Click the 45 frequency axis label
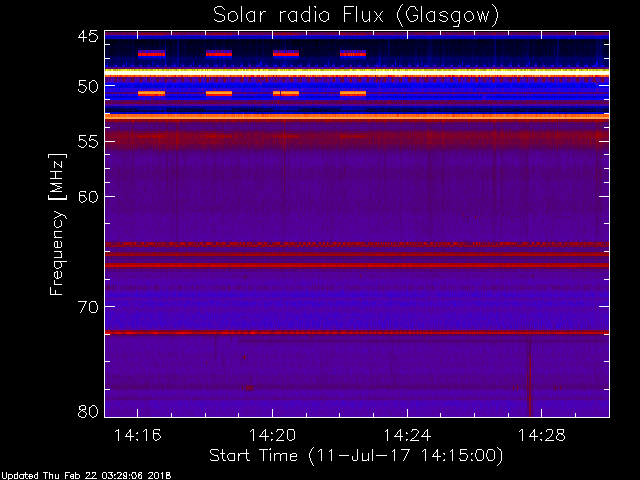640x480 pixels. 88,36
